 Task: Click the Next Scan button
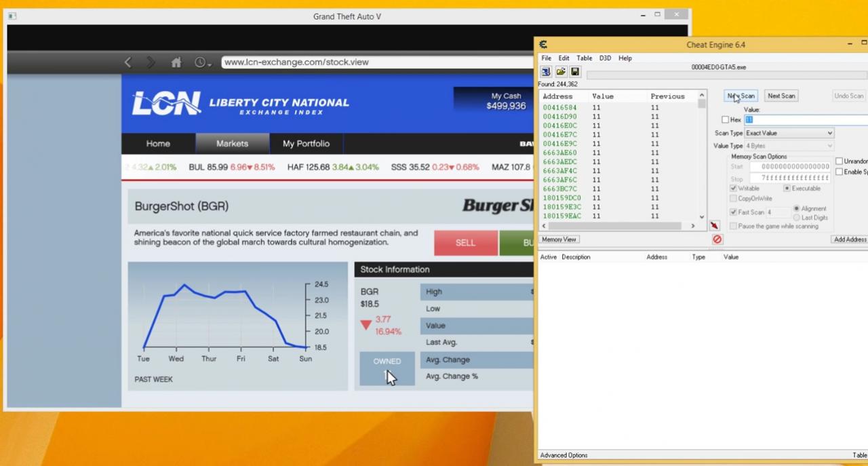[781, 96]
